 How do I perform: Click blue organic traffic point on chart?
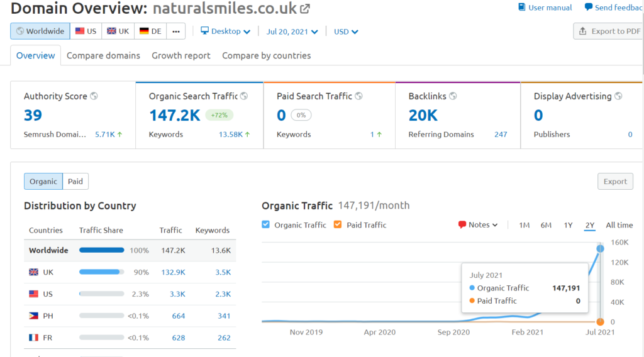(x=600, y=248)
